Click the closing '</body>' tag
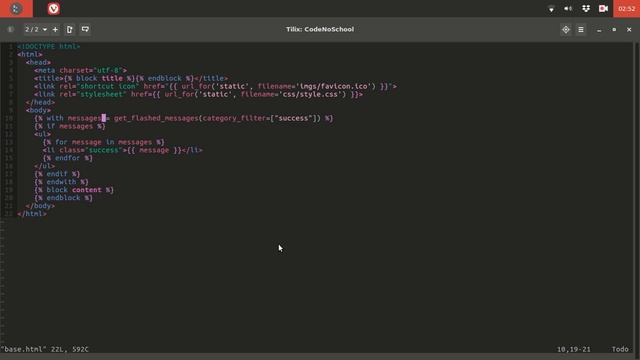Screen dimensions: 640x360 click(x=40, y=206)
